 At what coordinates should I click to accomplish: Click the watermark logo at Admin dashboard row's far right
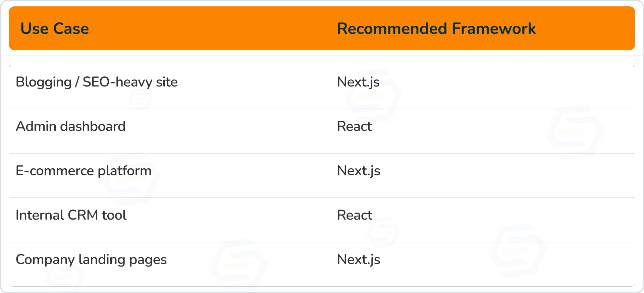click(575, 132)
